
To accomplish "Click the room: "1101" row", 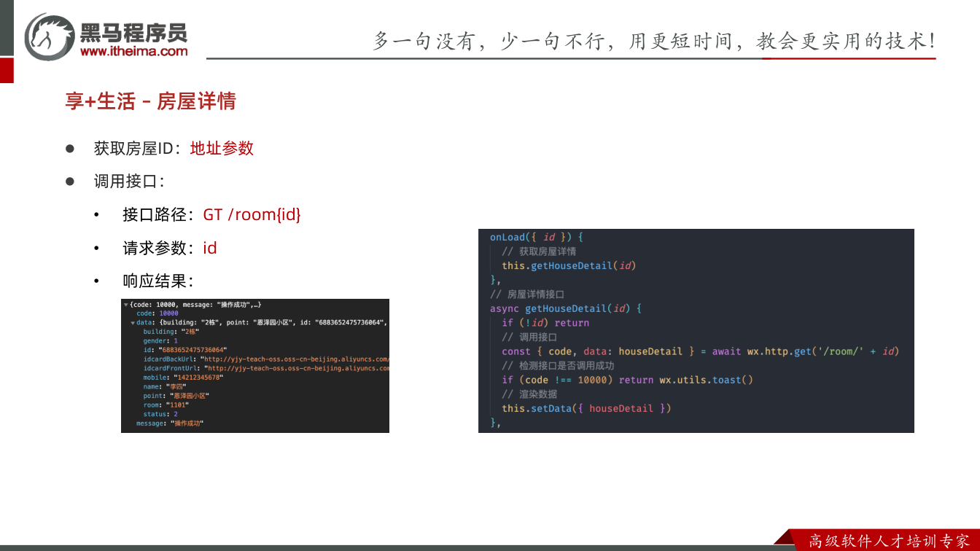I will [166, 405].
